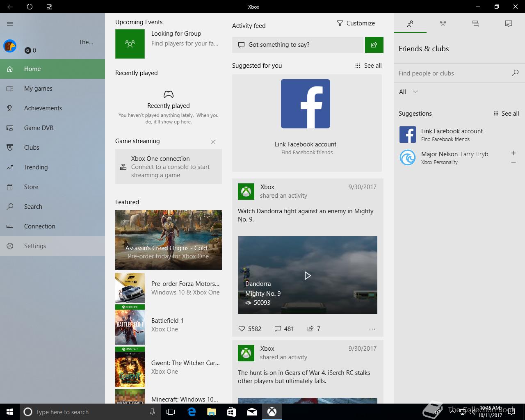Screen dimensions: 525x420
Task: Go back using the title bar arrow
Action: pos(10,7)
